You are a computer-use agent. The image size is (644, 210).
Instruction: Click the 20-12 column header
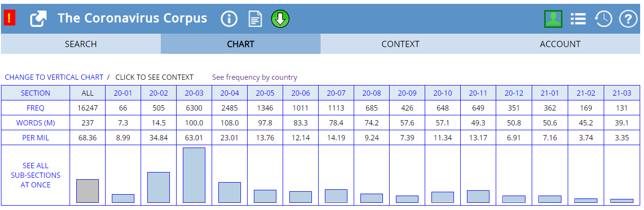pos(513,93)
